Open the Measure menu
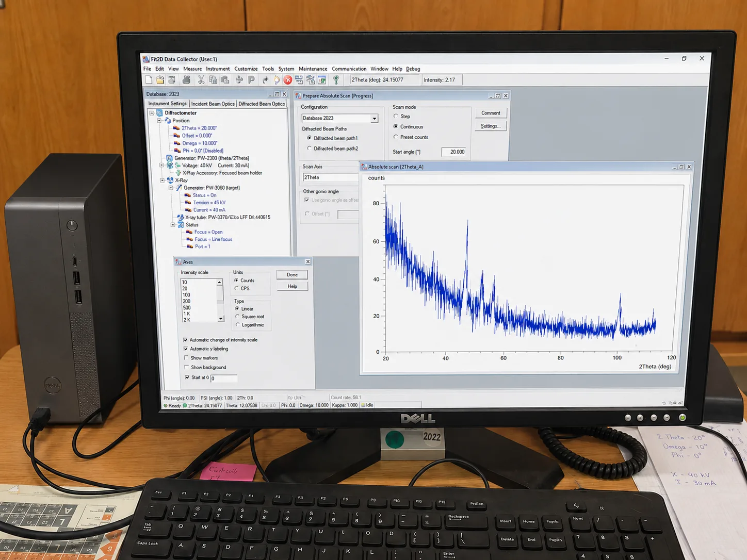747x560 pixels. coord(192,69)
